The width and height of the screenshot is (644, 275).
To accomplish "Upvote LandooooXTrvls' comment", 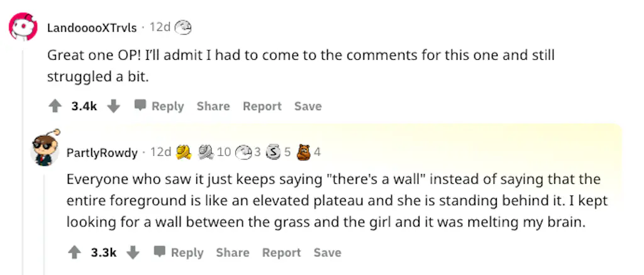I will tap(55, 106).
